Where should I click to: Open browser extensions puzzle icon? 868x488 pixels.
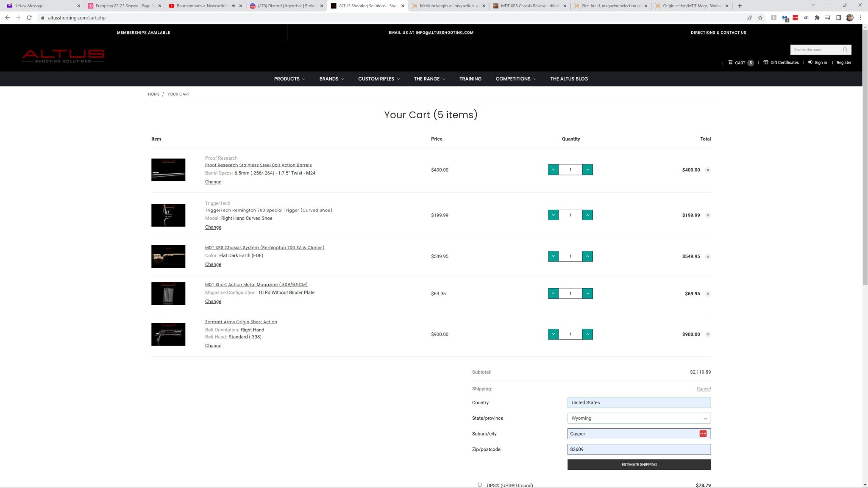[x=817, y=18]
